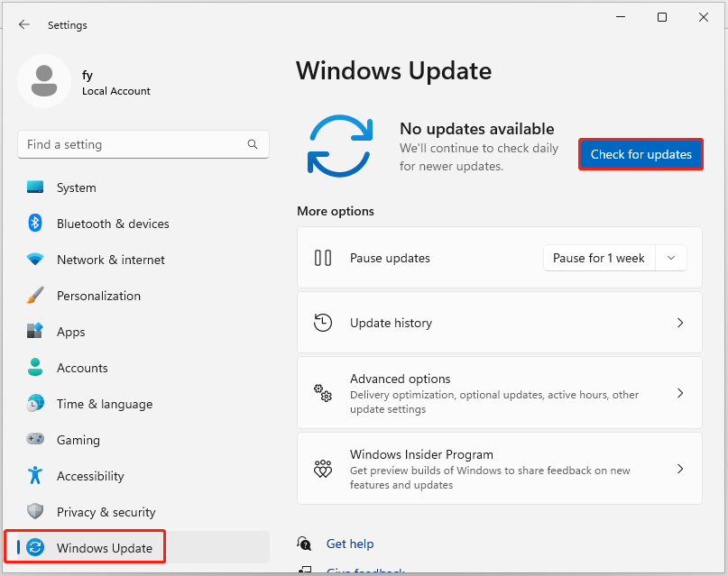Open Accounts via the person icon
This screenshot has height=576, width=728.
coord(34,368)
